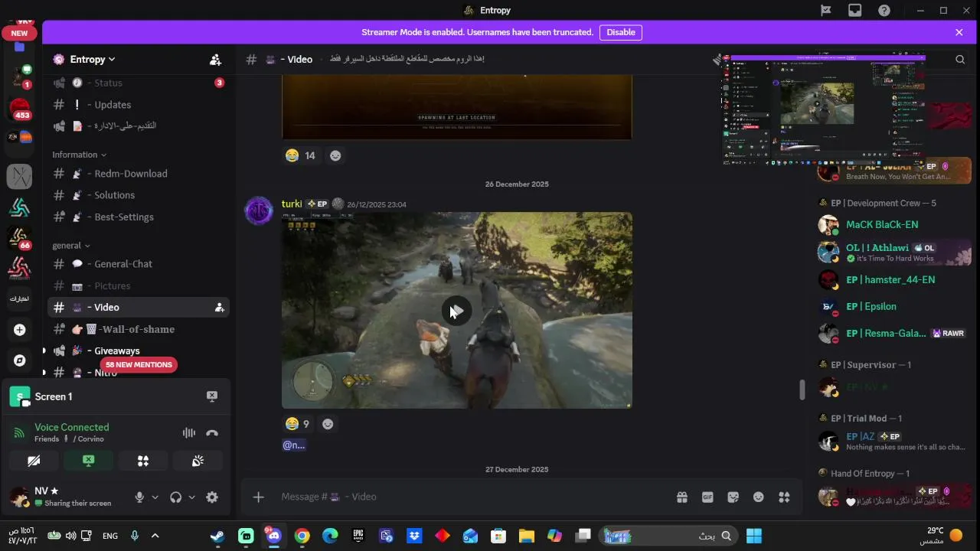
Task: Click turki's avatar
Action: 258,210
